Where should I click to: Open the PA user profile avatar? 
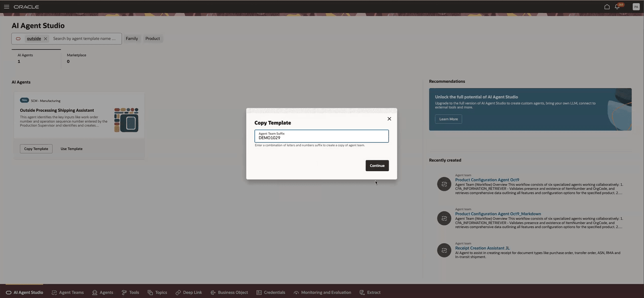[636, 7]
